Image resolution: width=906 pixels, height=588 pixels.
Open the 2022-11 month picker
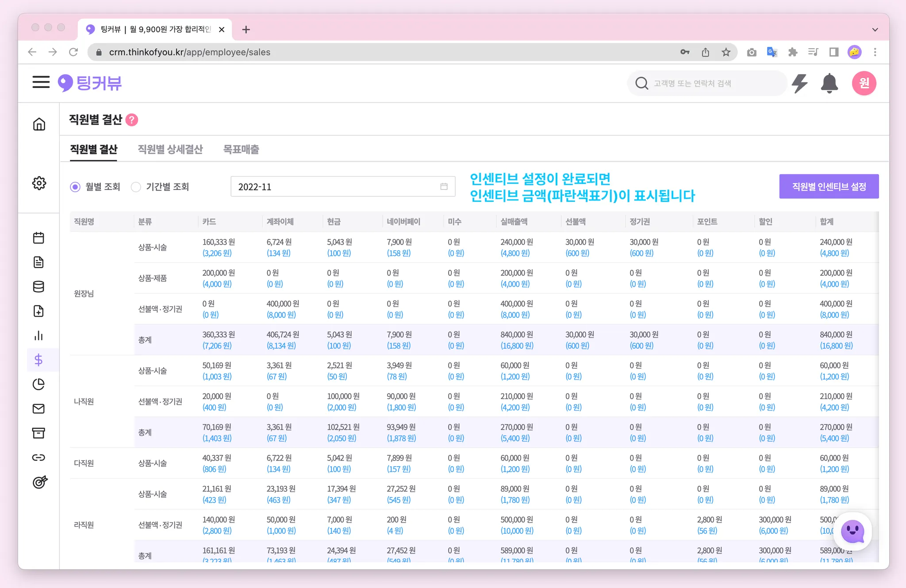pos(342,187)
